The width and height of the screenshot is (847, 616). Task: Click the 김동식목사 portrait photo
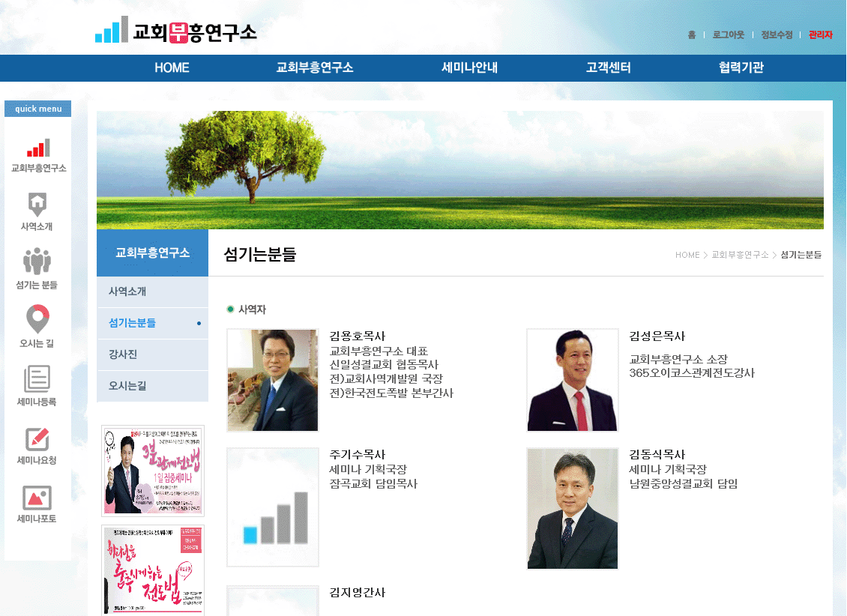coord(573,509)
